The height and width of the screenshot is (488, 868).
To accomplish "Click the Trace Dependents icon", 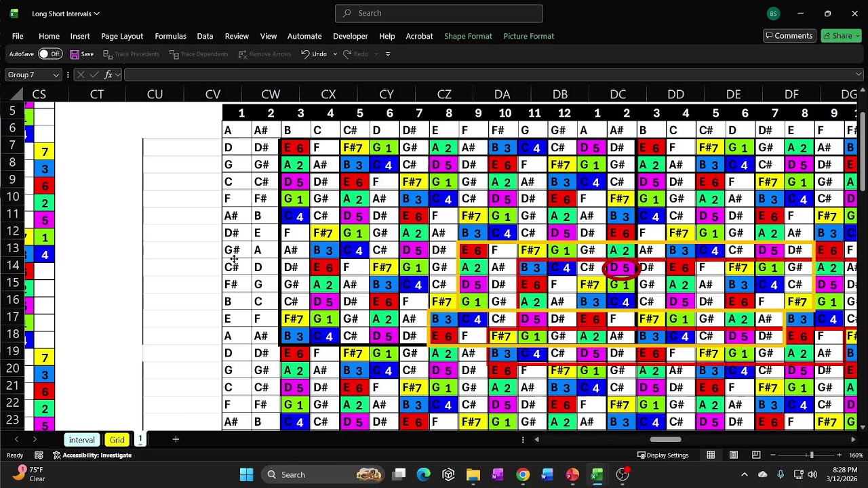I will (174, 54).
